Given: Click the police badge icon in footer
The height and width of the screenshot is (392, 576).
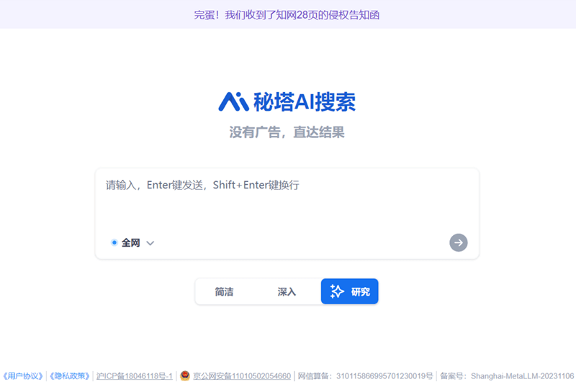Looking at the screenshot, I should 185,375.
